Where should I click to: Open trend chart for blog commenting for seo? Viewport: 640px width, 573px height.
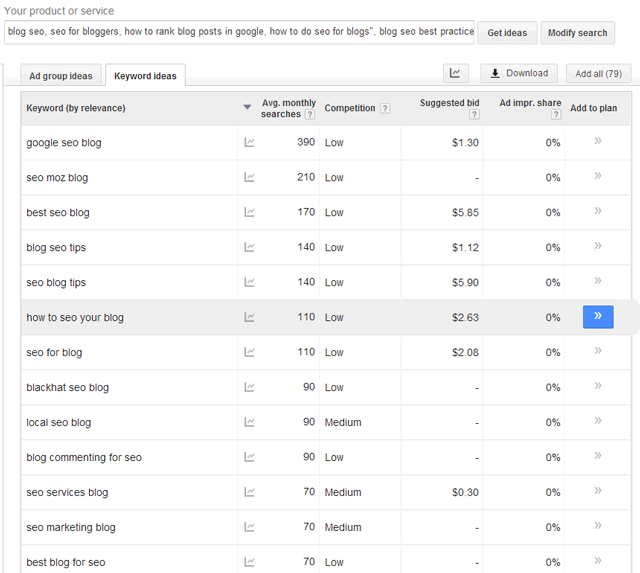[x=249, y=457]
